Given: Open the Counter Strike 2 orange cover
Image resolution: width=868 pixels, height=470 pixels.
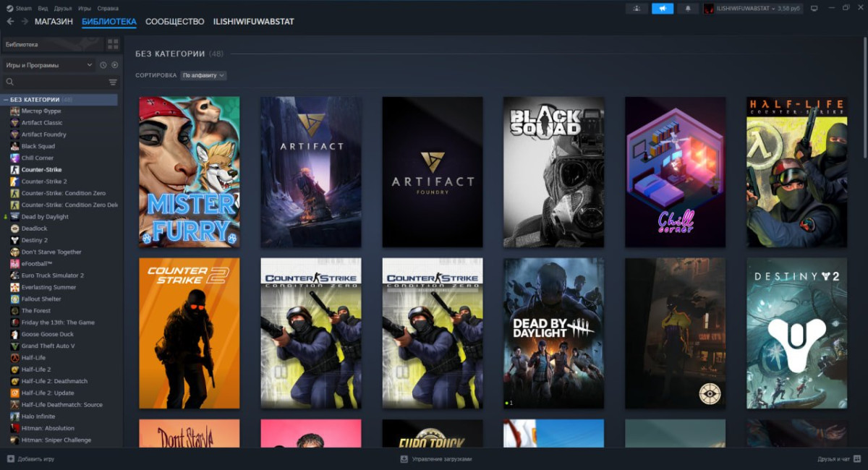Looking at the screenshot, I should (190, 333).
